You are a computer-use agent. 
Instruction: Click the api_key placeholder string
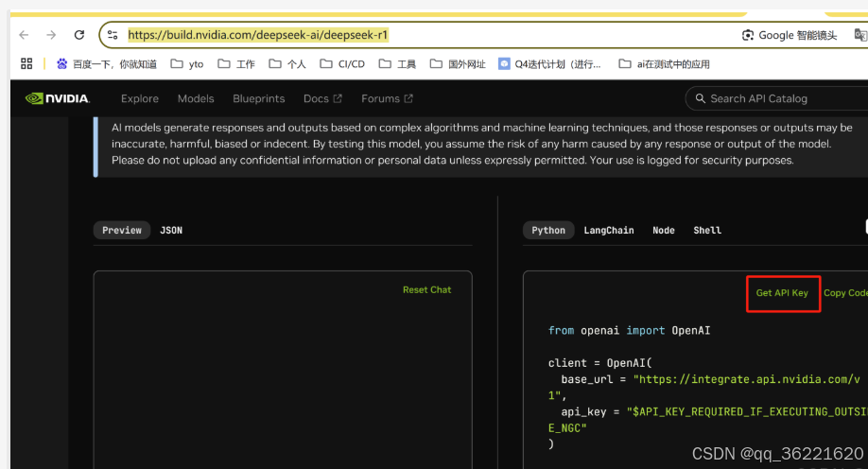(x=707, y=420)
